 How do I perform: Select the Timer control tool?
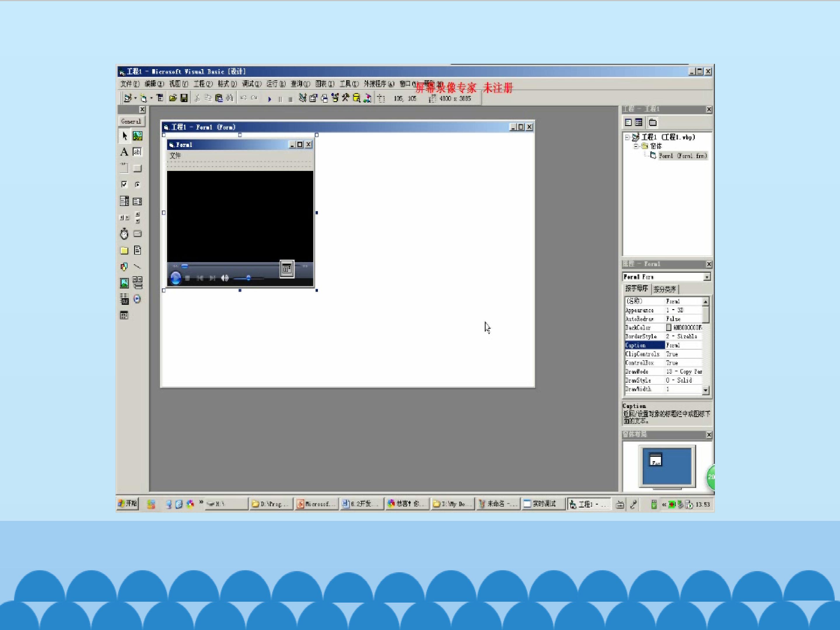pyautogui.click(x=124, y=234)
